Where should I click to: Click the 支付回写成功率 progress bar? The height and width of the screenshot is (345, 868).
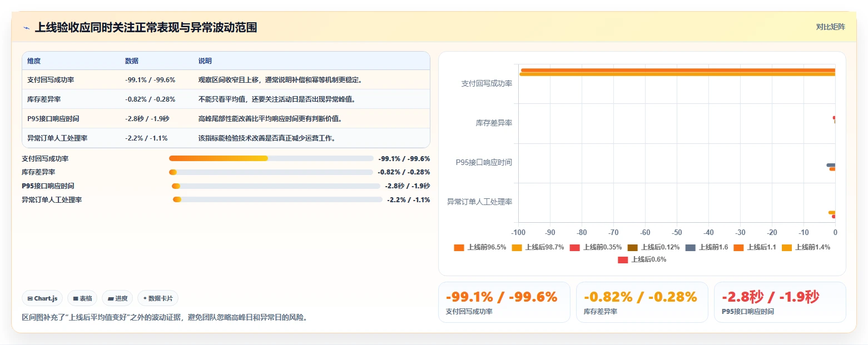click(x=271, y=158)
